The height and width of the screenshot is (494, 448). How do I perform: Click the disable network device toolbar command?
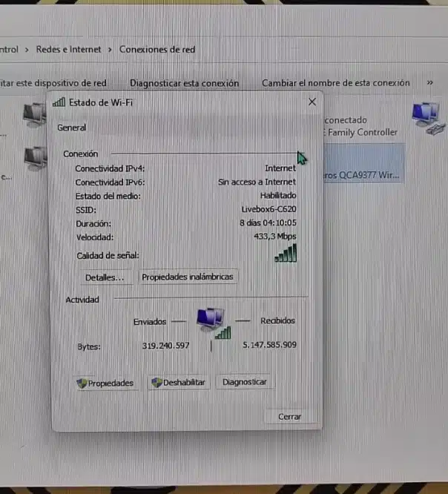tap(53, 83)
